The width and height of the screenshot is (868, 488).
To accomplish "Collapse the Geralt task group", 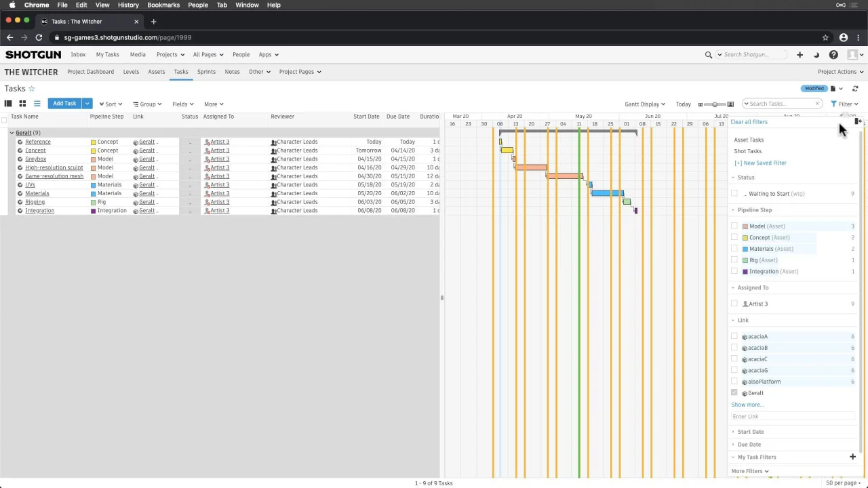I will [x=12, y=133].
